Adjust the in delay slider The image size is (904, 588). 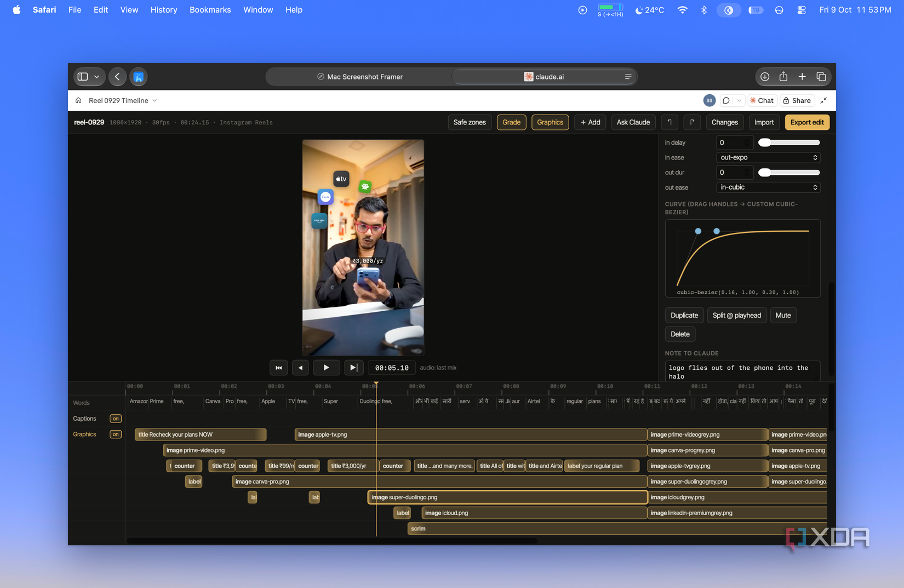click(789, 142)
